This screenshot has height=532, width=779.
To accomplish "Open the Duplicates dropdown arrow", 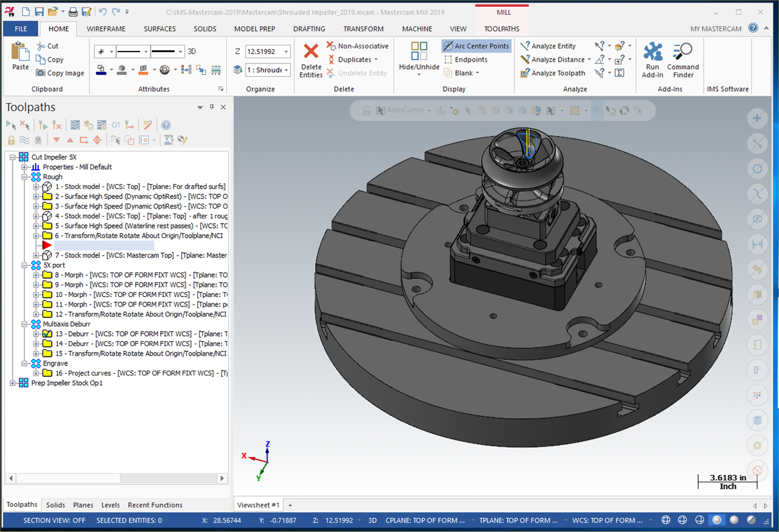I will click(x=376, y=60).
